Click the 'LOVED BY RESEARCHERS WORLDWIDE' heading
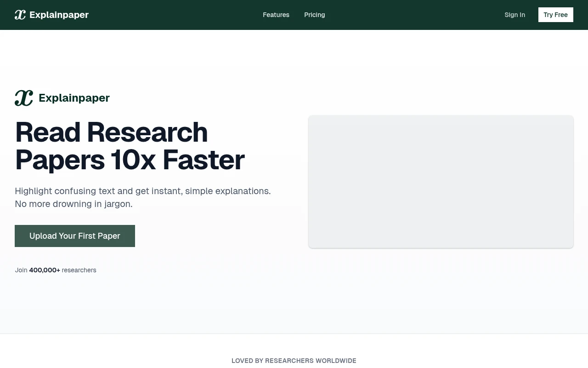588x368 pixels. tap(294, 361)
